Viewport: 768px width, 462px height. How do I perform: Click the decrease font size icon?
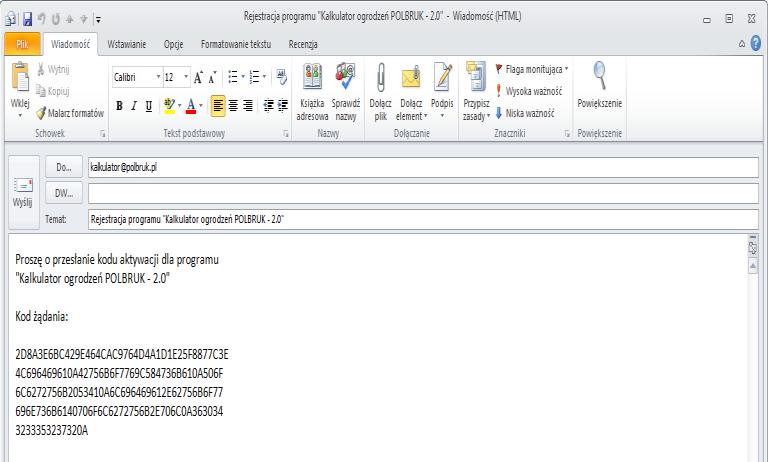pyautogui.click(x=213, y=77)
